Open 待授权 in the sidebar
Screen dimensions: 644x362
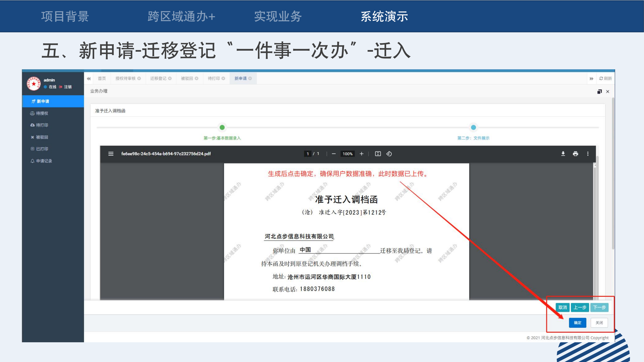coord(42,113)
